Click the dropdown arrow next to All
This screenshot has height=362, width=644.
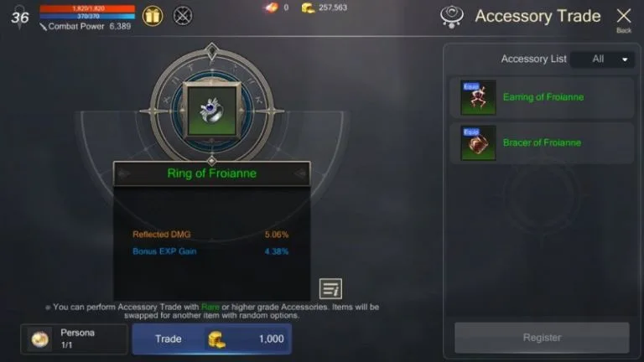625,60
